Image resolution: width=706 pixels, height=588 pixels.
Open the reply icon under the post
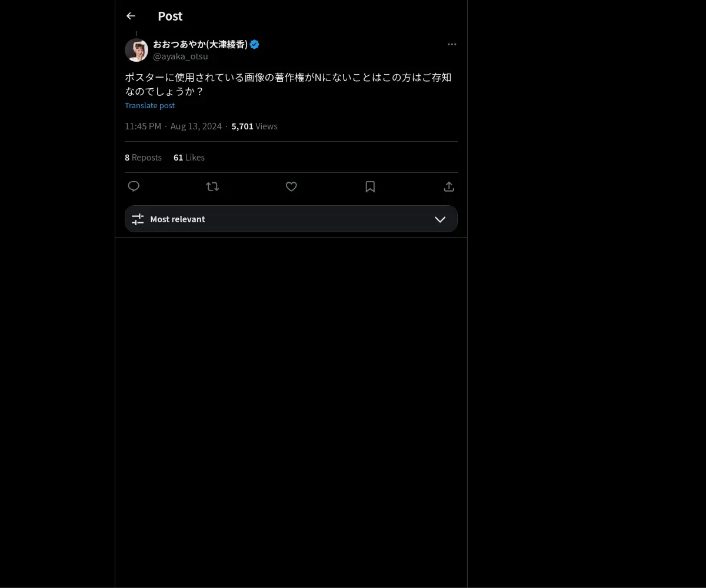134,186
